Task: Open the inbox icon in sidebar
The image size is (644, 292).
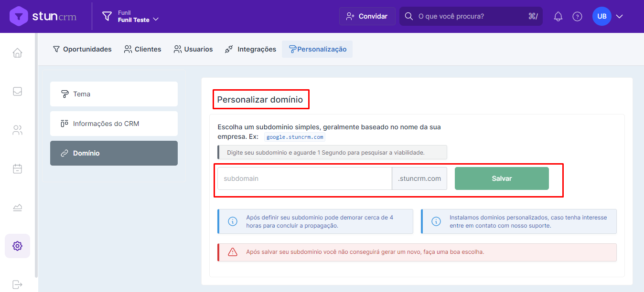Action: coord(18,91)
